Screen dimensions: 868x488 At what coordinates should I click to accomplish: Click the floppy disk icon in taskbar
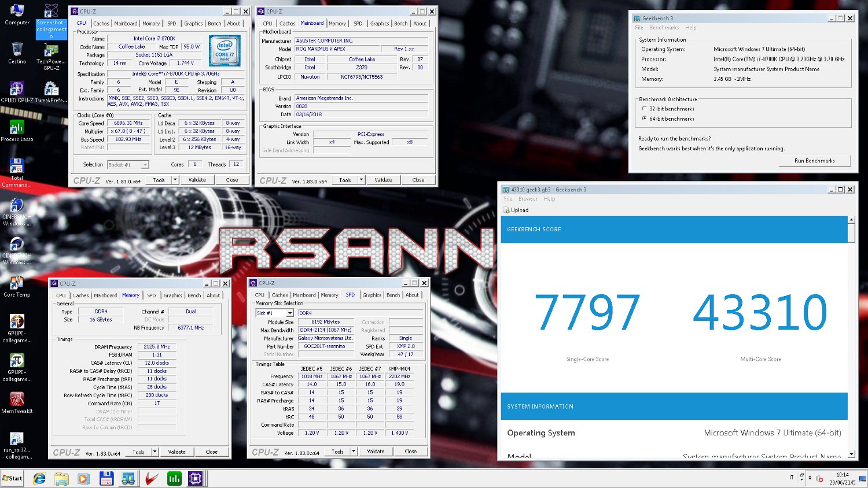(106, 478)
